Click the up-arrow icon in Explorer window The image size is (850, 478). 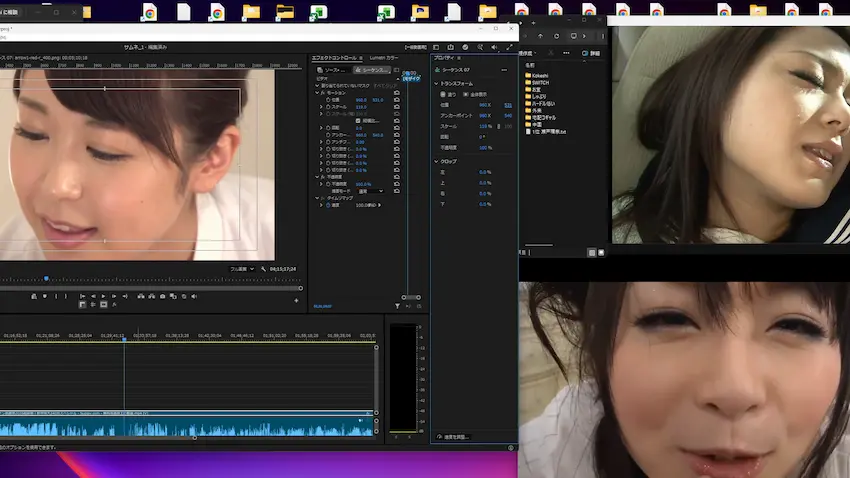click(540, 36)
